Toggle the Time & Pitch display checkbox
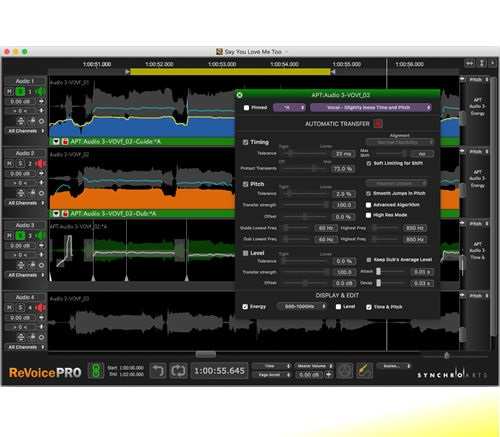Image resolution: width=500 pixels, height=437 pixels. (369, 307)
